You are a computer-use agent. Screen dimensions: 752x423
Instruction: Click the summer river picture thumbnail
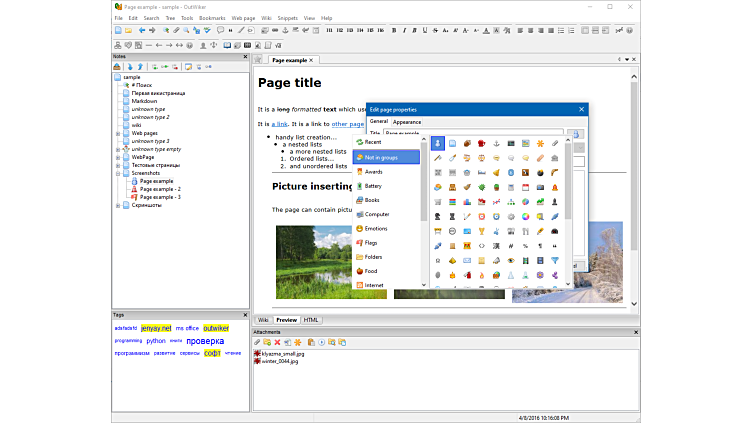click(331, 262)
